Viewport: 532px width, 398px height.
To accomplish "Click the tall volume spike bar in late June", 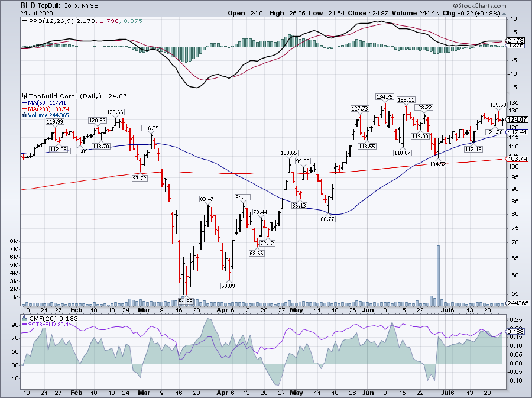I will 438,276.
